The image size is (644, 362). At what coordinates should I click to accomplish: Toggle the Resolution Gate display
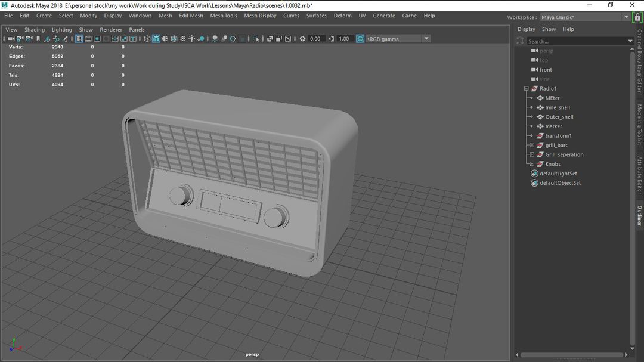(x=97, y=39)
